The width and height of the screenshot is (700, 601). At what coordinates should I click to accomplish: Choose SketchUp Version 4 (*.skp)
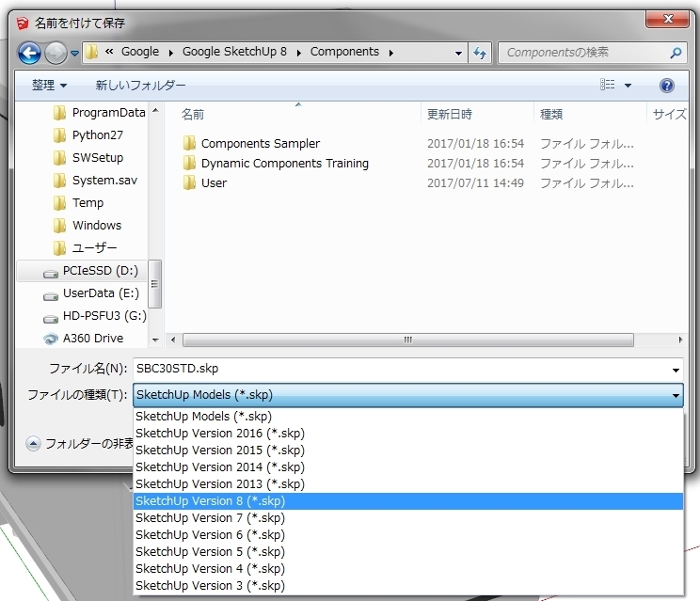(408, 569)
